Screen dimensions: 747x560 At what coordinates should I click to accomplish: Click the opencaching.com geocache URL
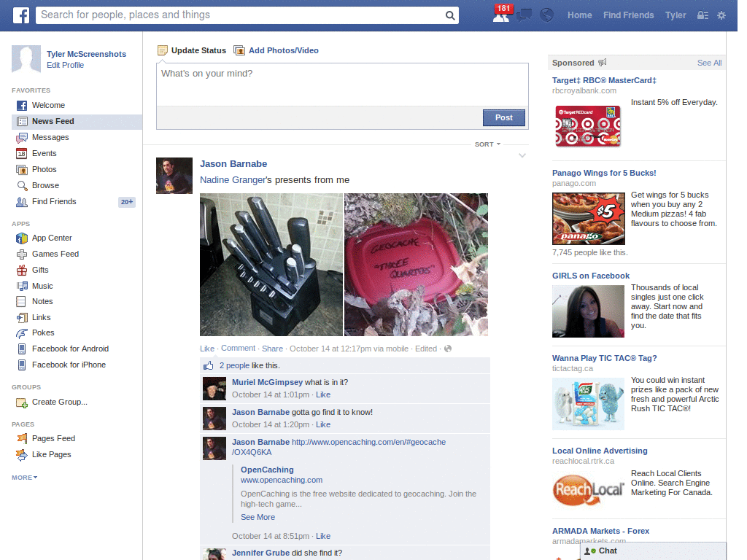(x=338, y=447)
